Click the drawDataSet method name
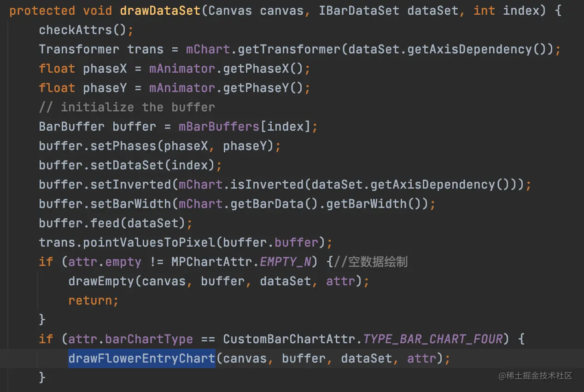The width and height of the screenshot is (584, 392). 160,11
